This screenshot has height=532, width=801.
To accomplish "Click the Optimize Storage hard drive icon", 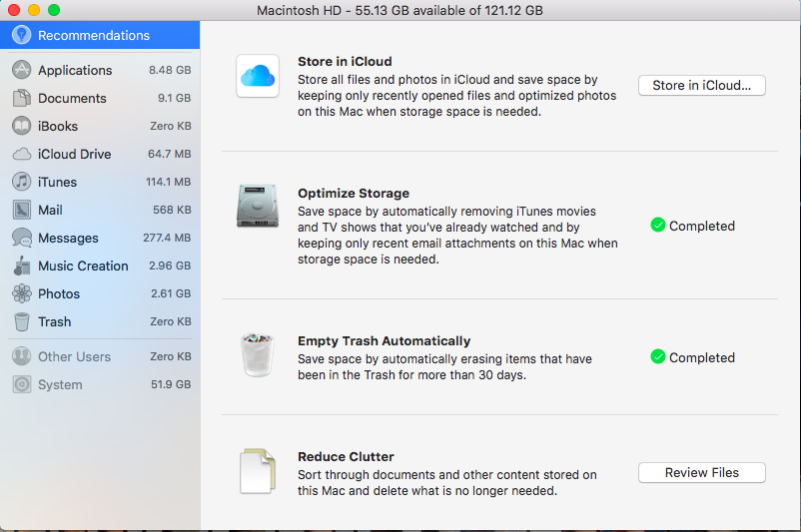I will [x=258, y=206].
